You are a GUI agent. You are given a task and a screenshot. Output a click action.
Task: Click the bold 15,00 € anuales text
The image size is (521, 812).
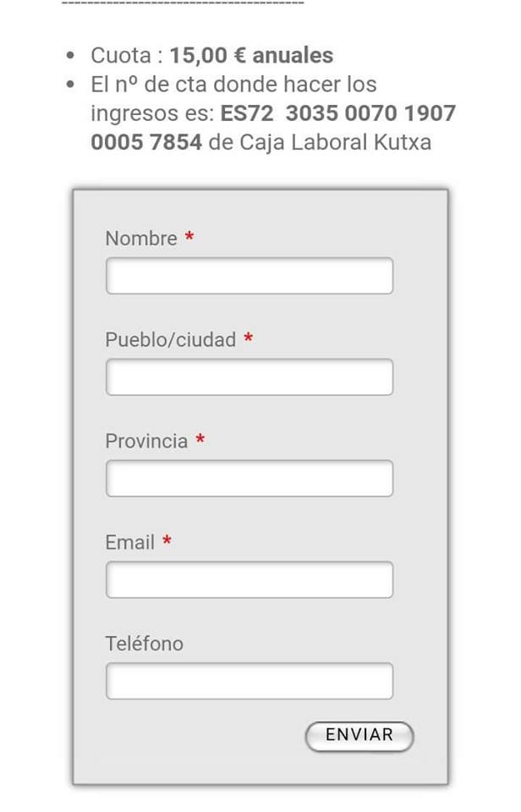point(251,56)
